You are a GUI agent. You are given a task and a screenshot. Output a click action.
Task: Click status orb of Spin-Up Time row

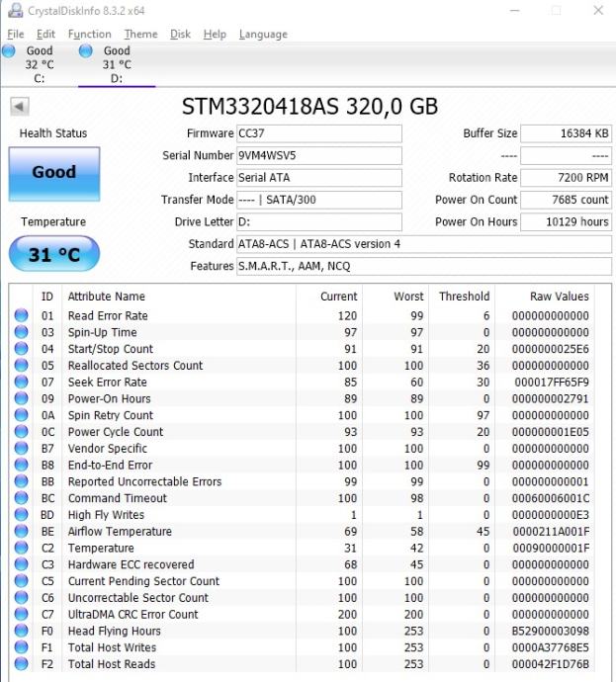[21, 332]
